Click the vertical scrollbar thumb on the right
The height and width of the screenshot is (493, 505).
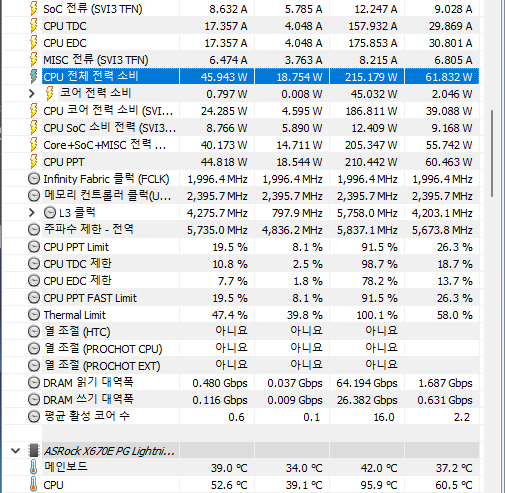click(x=492, y=153)
